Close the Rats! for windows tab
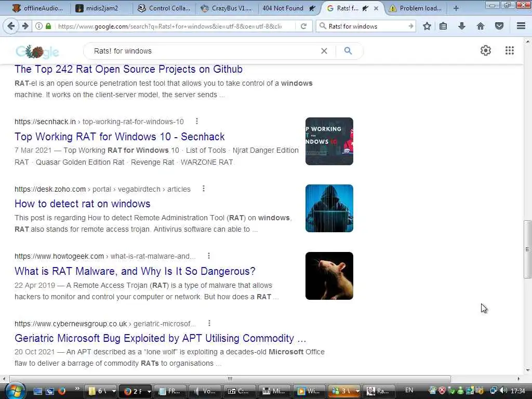This screenshot has height=399, width=532. (x=376, y=8)
